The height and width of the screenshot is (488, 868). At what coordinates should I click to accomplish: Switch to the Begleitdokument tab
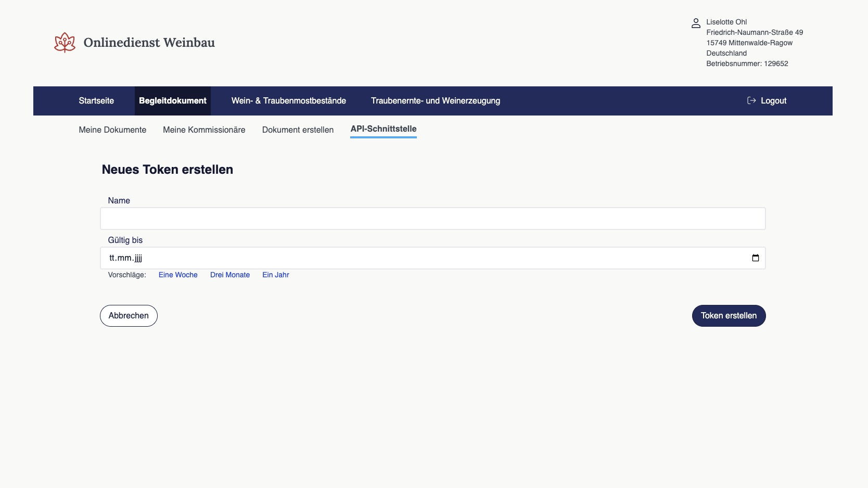[x=172, y=100]
